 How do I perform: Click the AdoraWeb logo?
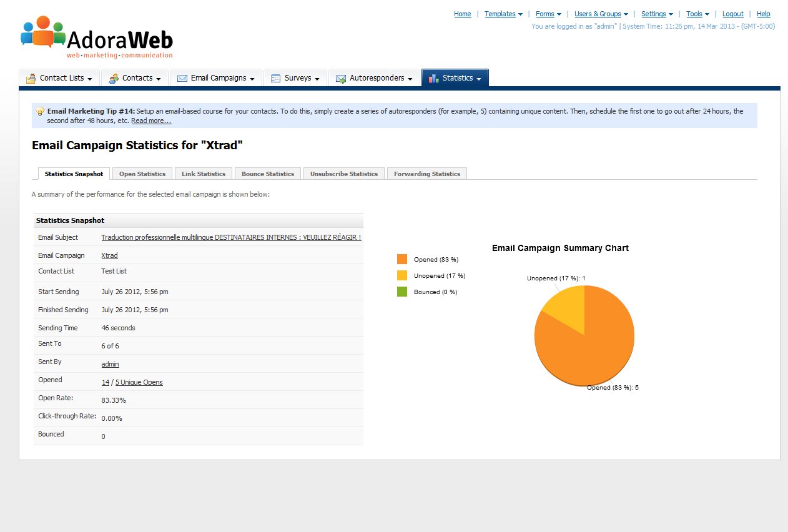point(97,37)
